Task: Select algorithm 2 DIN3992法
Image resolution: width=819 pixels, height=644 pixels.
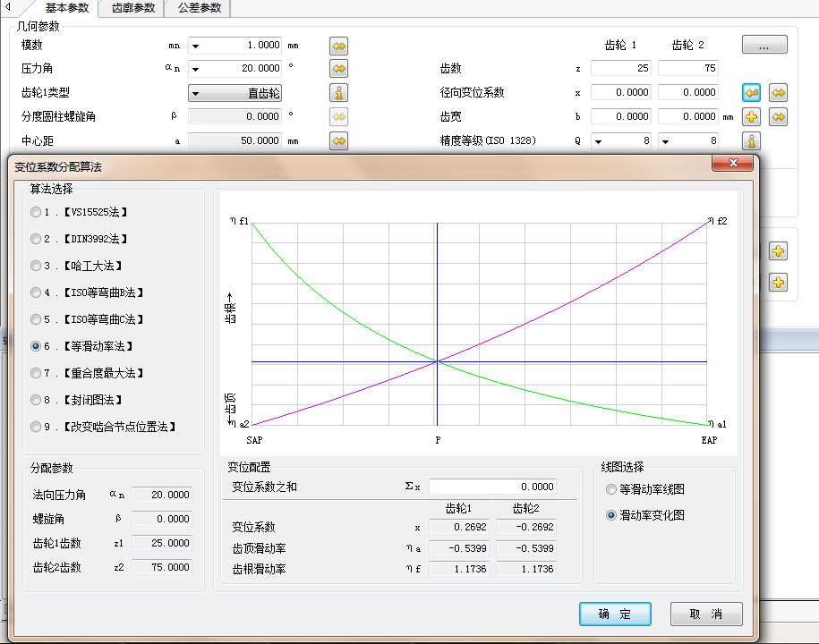Action: click(x=36, y=239)
